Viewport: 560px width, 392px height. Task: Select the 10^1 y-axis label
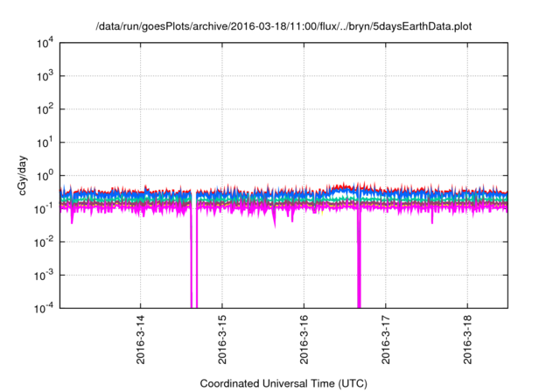click(45, 143)
